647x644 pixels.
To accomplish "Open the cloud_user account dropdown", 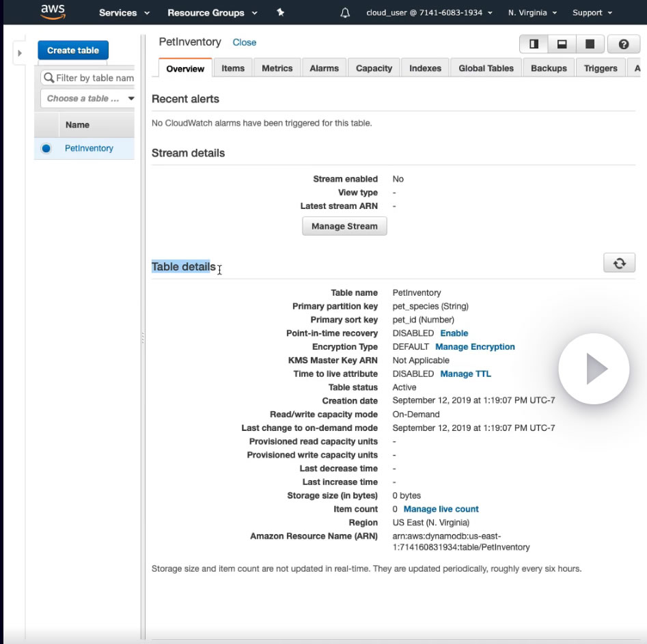I will 429,13.
